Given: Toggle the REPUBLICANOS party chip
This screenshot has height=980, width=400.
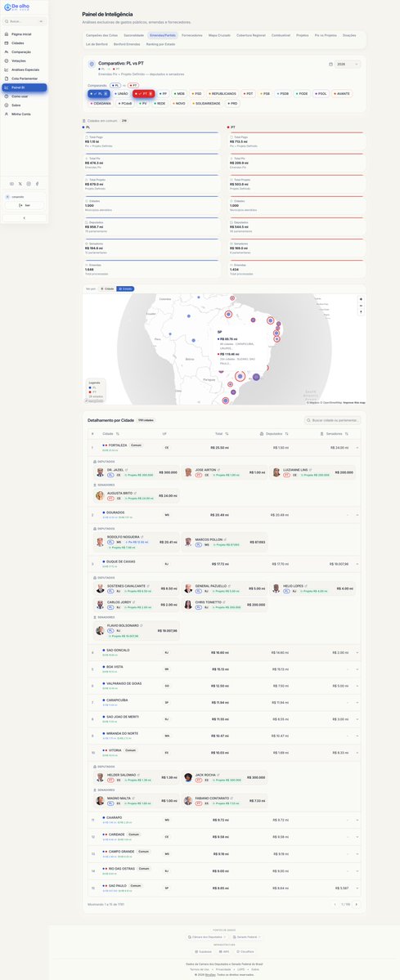Looking at the screenshot, I should [223, 94].
